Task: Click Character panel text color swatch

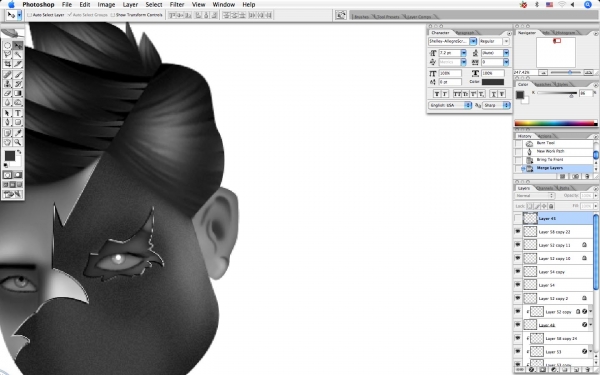Action: tap(493, 82)
